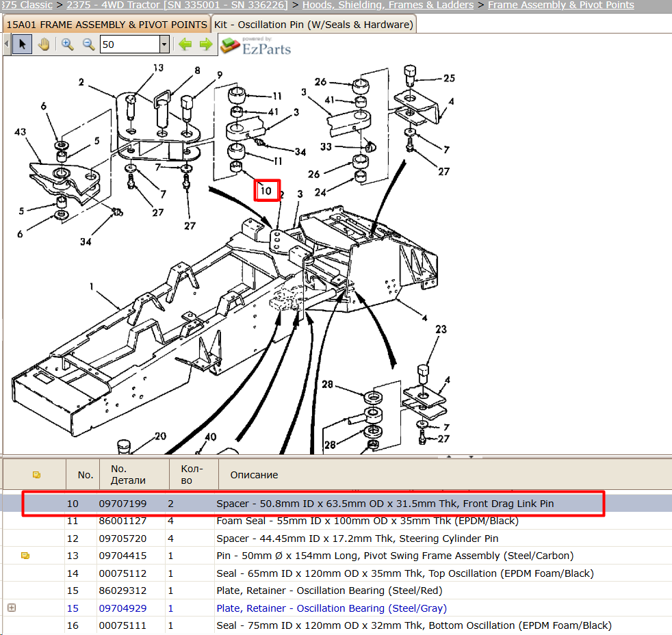Select row 14 Seal Top Oscillation
The width and height of the screenshot is (672, 635).
(x=336, y=573)
